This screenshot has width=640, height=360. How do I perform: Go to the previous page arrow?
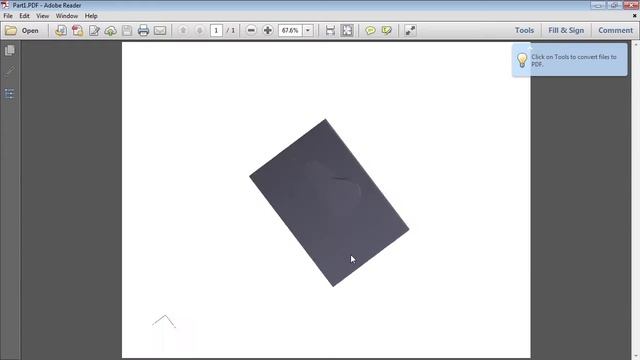[183, 31]
